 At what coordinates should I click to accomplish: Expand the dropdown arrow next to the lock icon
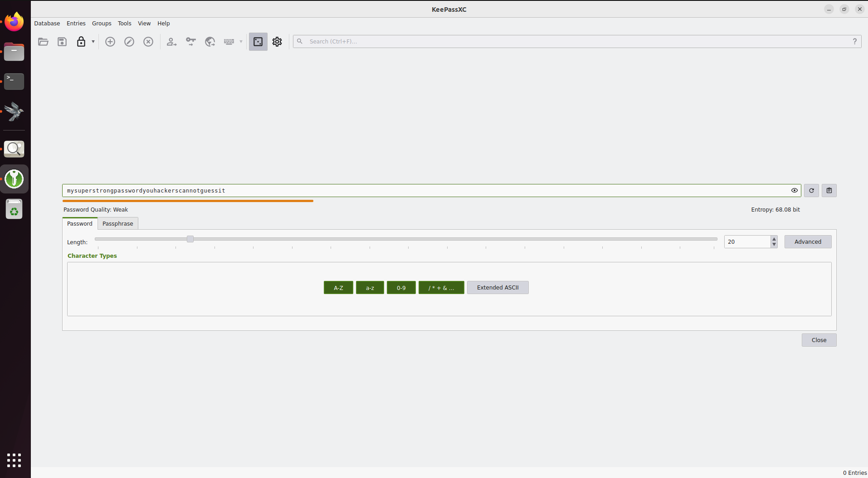click(x=93, y=42)
